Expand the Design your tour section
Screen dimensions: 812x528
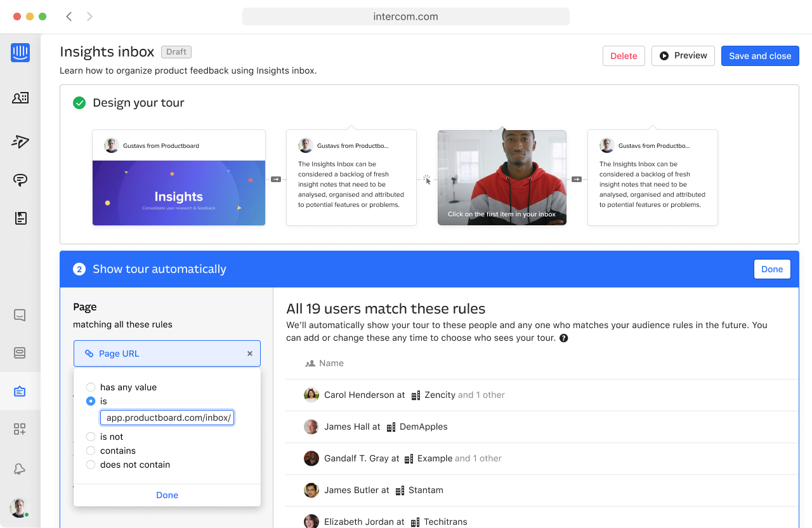click(x=138, y=103)
